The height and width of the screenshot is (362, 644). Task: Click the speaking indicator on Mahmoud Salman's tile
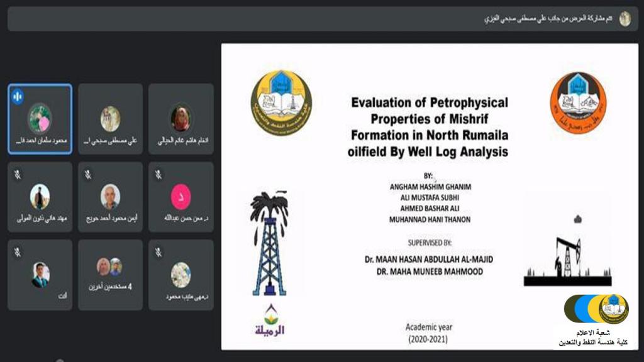pyautogui.click(x=18, y=96)
